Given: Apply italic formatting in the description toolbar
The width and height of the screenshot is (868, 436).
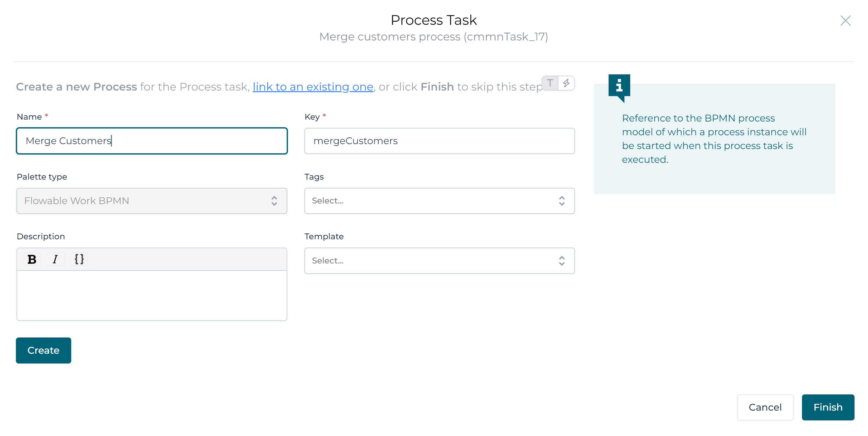Looking at the screenshot, I should pyautogui.click(x=55, y=259).
